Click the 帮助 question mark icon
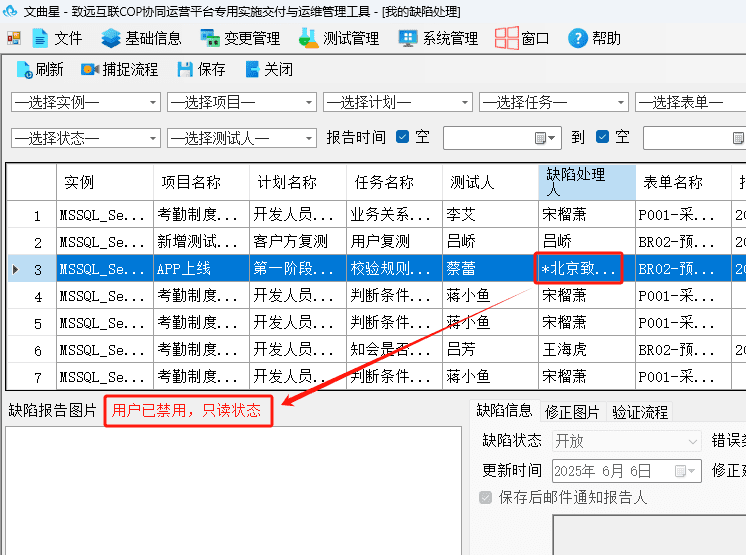Viewport: 746px width, 555px height. pyautogui.click(x=578, y=39)
